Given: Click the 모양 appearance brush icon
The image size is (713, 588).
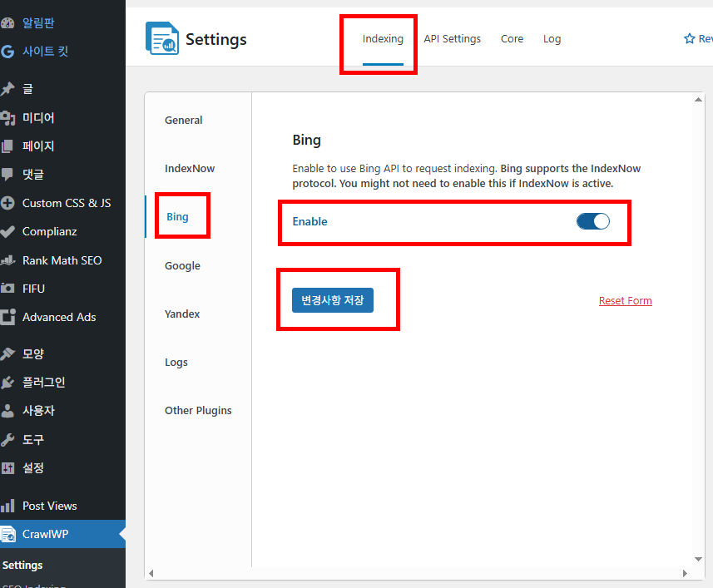Looking at the screenshot, I should pyautogui.click(x=7, y=353).
